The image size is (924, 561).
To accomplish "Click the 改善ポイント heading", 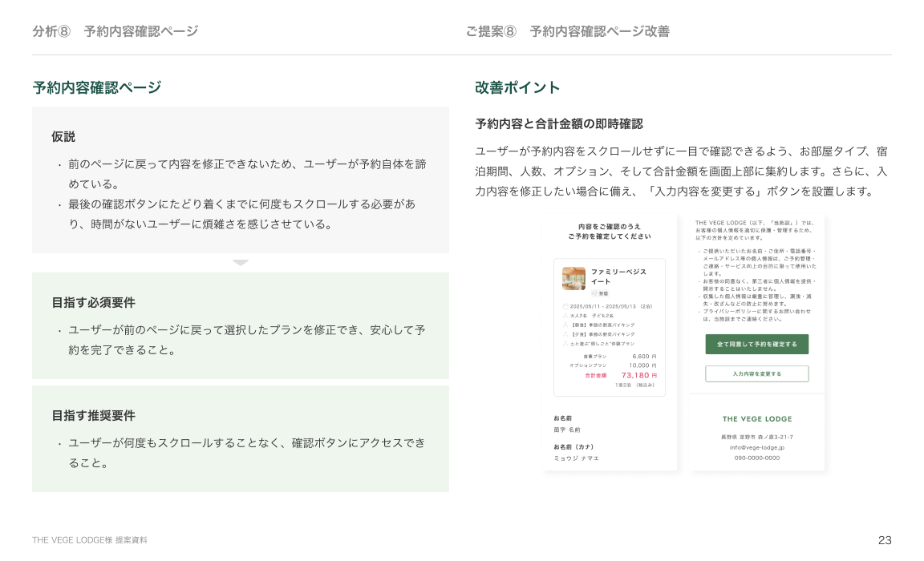I will [x=517, y=88].
